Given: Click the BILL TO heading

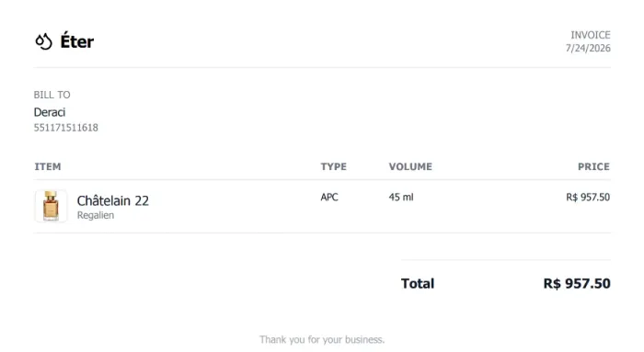Looking at the screenshot, I should click(x=52, y=95).
